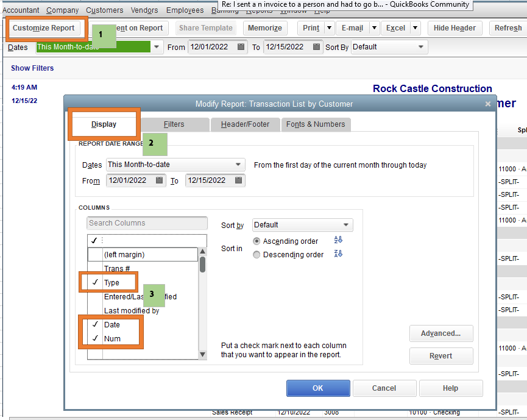Screen dimensions: 527x420
Task: Switch to the Header/Footer tab
Action: coord(246,124)
